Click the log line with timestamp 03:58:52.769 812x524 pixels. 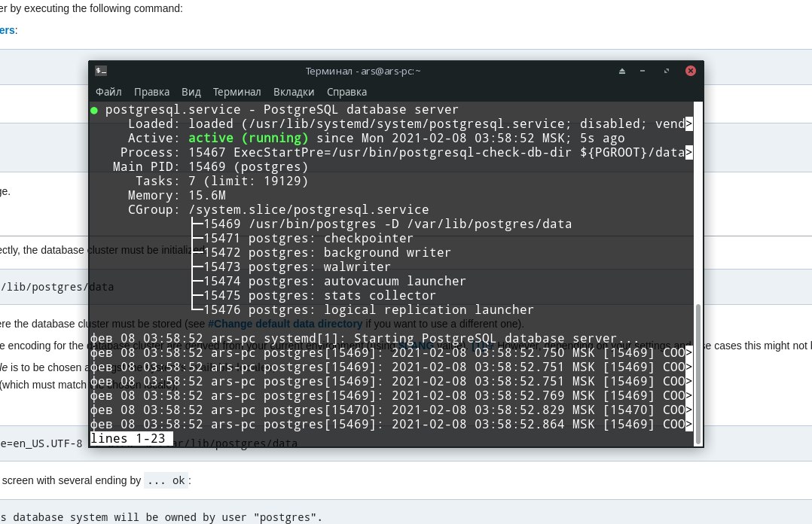click(392, 396)
